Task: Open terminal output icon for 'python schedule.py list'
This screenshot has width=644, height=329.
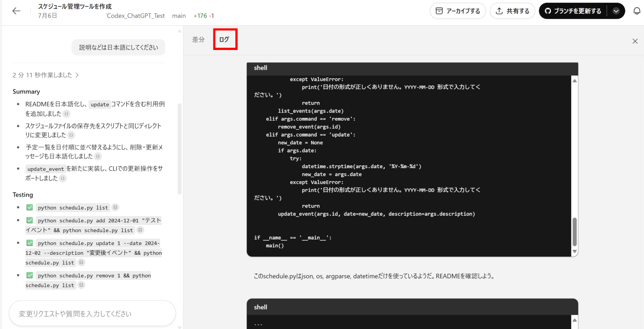Action: [x=115, y=207]
